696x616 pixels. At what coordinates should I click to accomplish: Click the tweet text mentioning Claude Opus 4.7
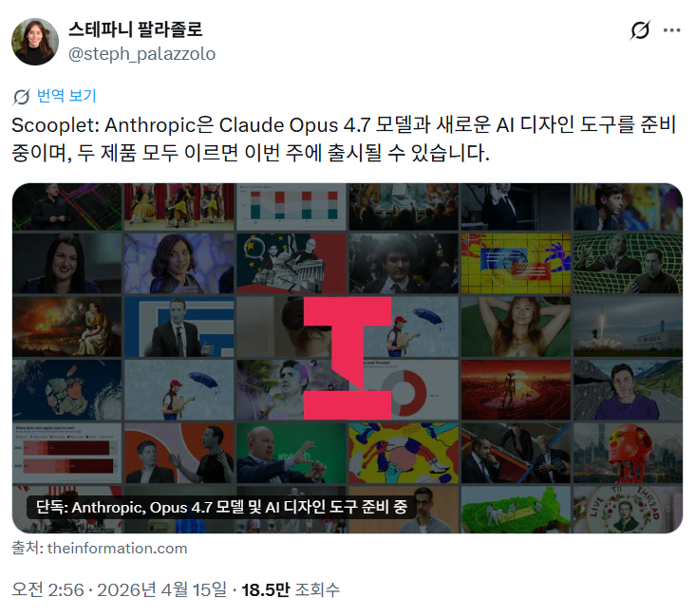(344, 139)
